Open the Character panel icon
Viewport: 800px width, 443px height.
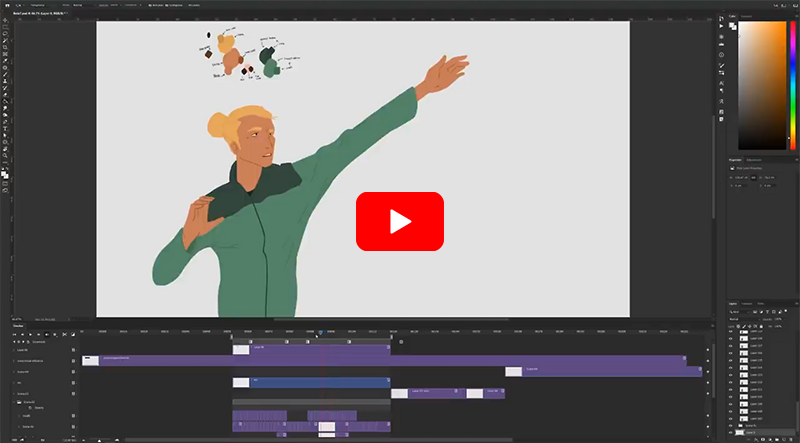(x=721, y=83)
